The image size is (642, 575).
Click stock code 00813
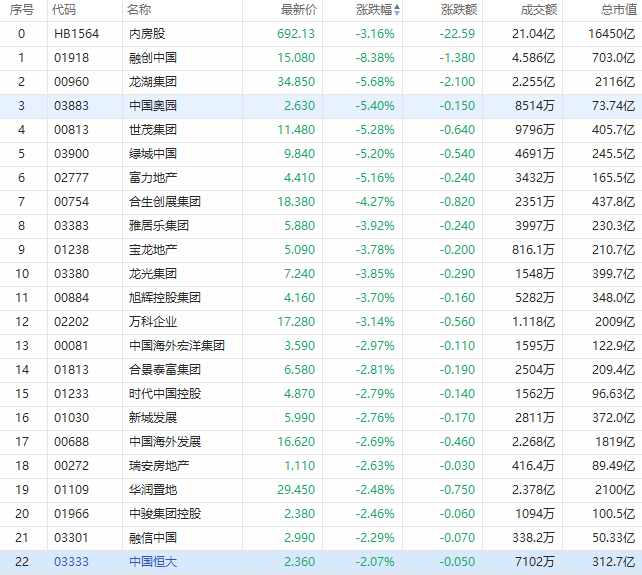click(x=71, y=130)
